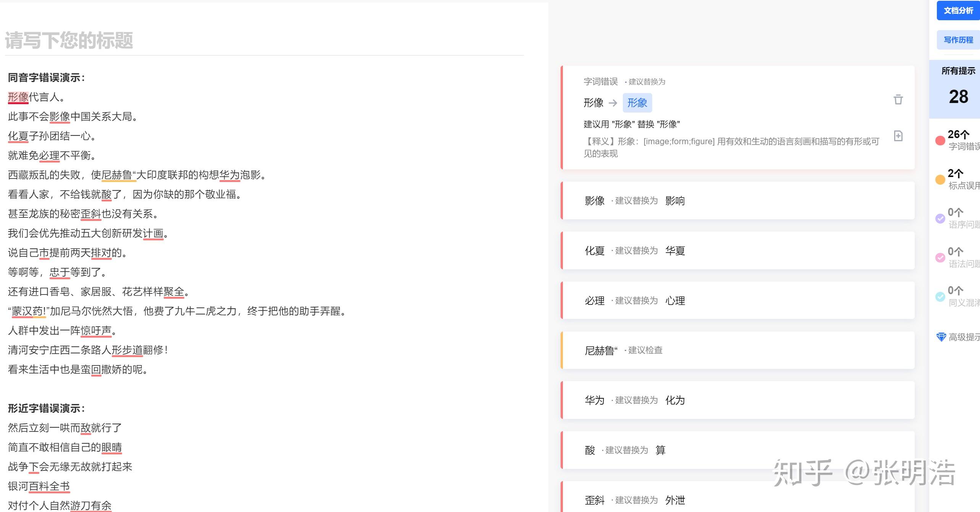Screen dimensions: 980x512
Task: Click the orange 标点误用 category dot
Action: coord(940,180)
